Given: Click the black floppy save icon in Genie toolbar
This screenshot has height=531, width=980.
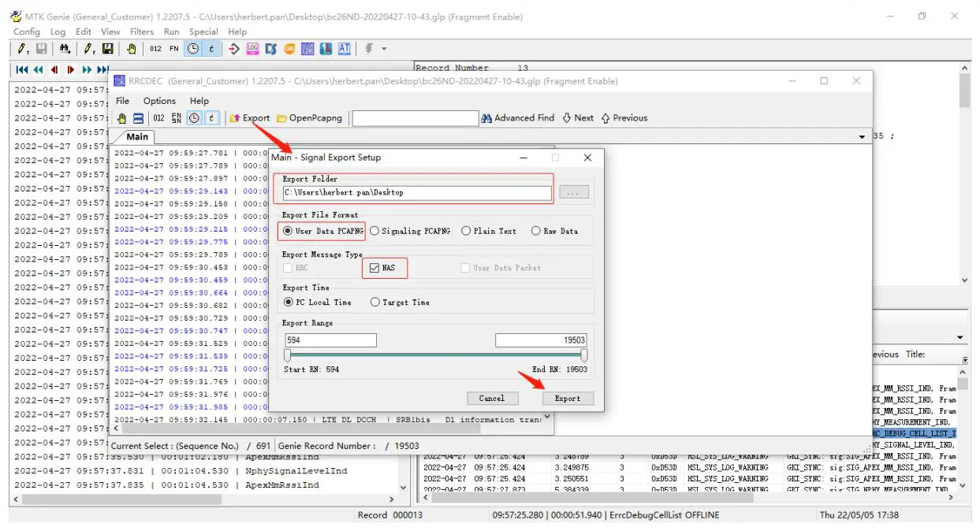Looking at the screenshot, I should [108, 49].
